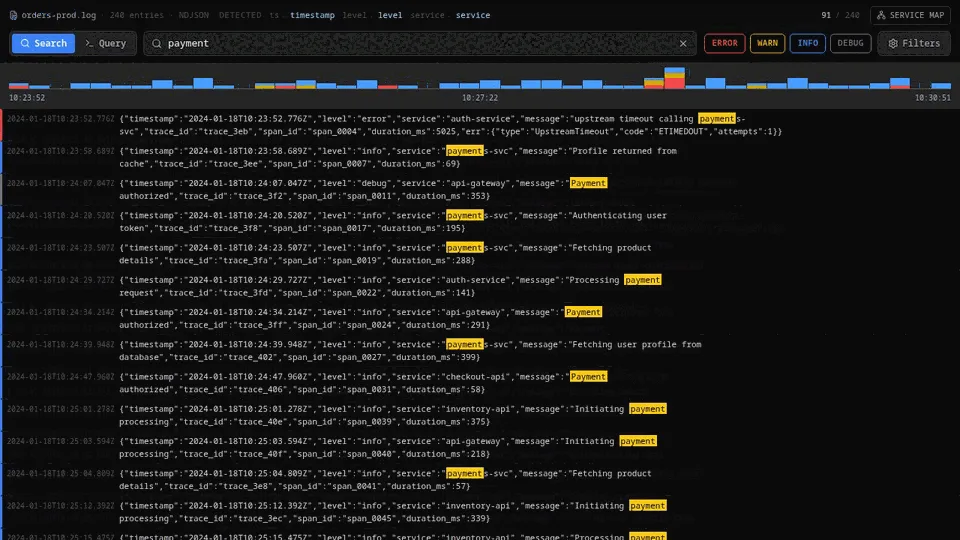
Task: Click the detected service field label
Action: pos(473,15)
